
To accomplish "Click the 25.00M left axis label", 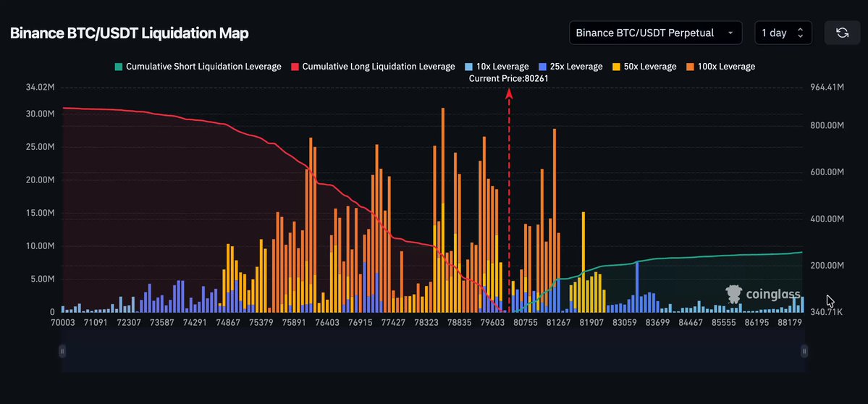I will [41, 147].
